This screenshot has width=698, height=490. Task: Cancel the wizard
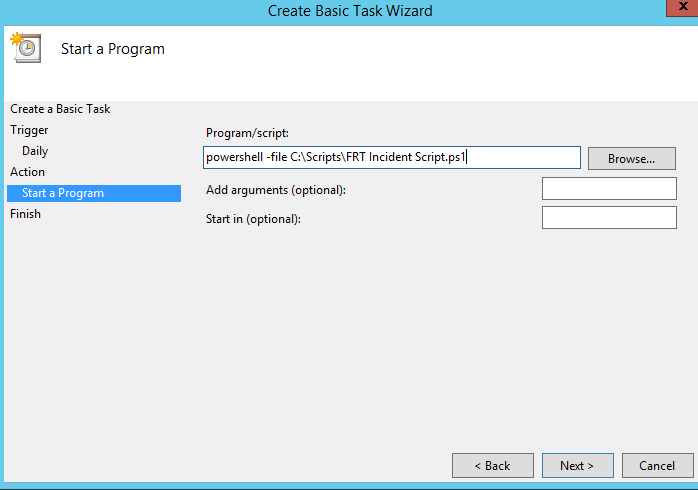tap(657, 466)
